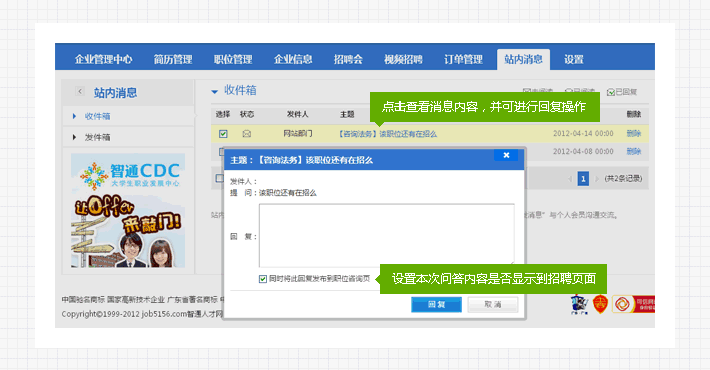Expand the 发件箱 sidebar triangle
The image size is (710, 370).
click(x=74, y=137)
